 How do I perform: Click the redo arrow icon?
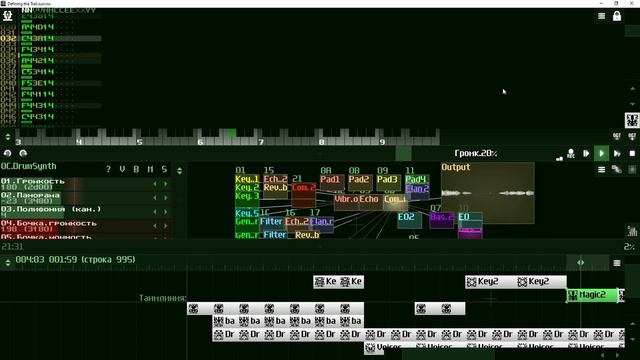pyautogui.click(x=23, y=153)
